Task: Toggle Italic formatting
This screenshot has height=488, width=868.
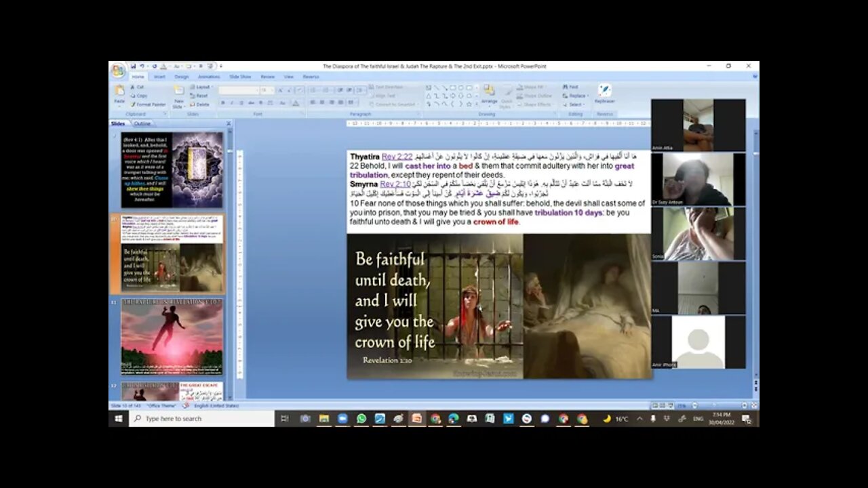Action: tap(232, 103)
